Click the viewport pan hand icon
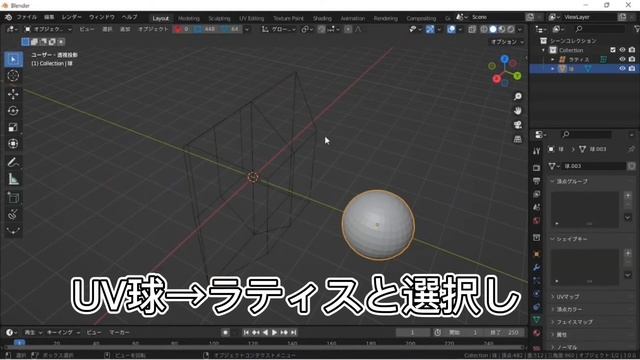This screenshot has width=640, height=360. point(518,111)
